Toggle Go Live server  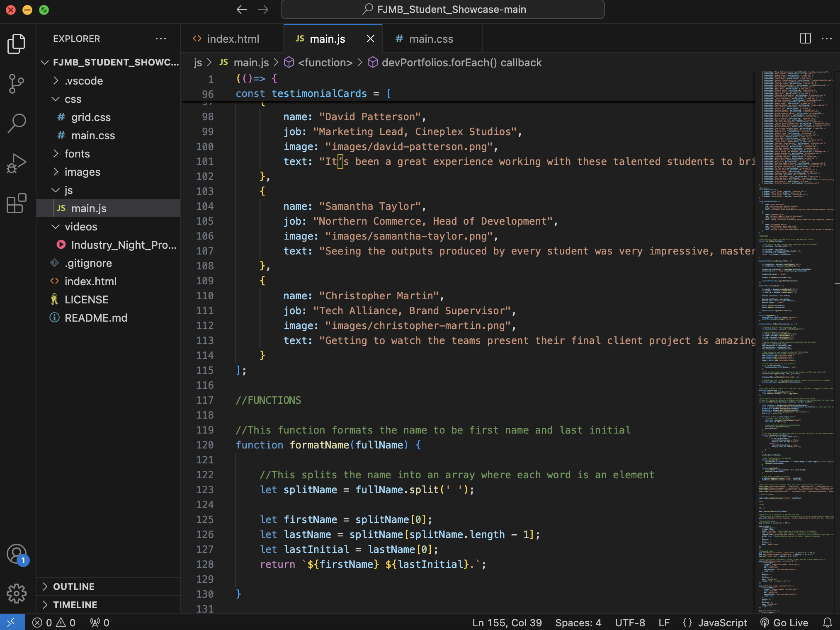784,623
